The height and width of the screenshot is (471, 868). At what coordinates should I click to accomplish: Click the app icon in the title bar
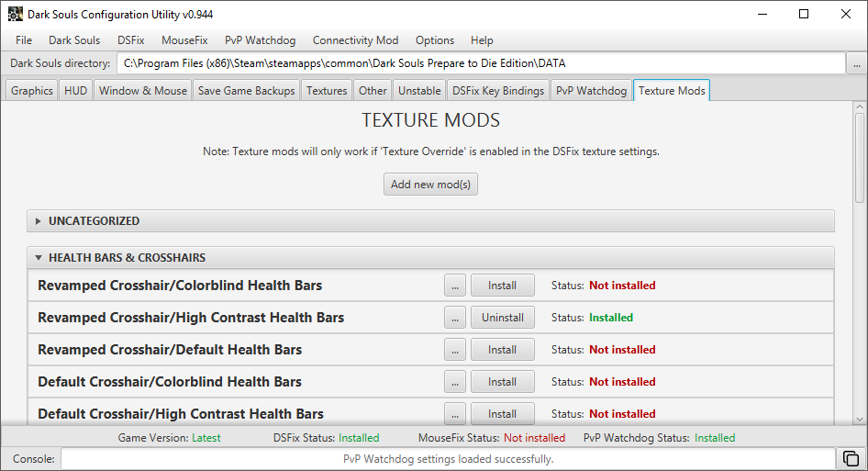pyautogui.click(x=15, y=14)
